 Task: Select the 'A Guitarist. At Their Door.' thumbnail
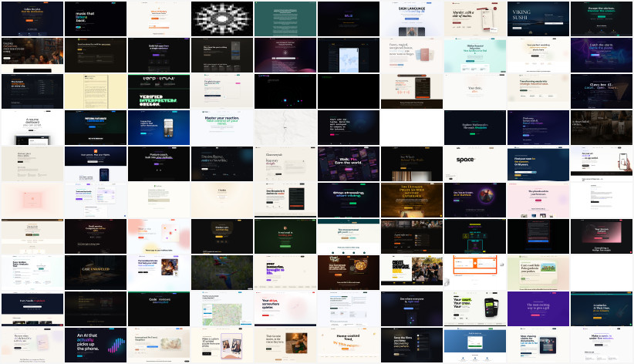pyautogui.click(x=602, y=308)
